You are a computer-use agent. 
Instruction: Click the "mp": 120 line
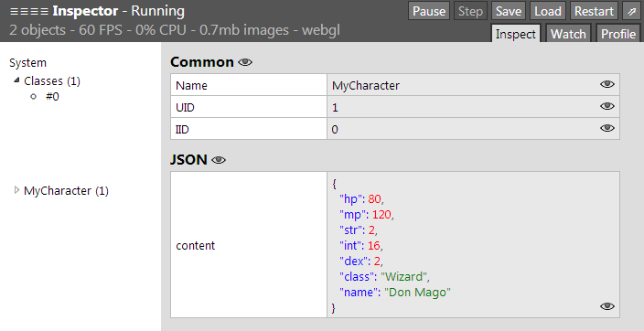[367, 215]
